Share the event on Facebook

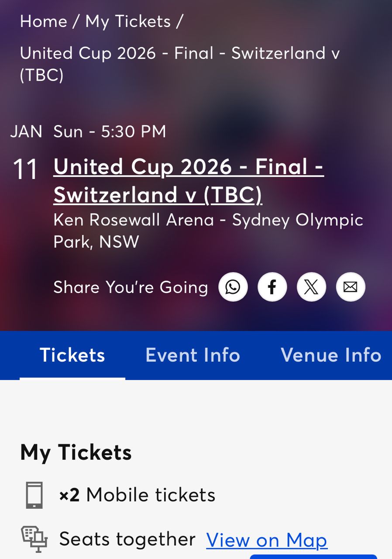point(272,287)
